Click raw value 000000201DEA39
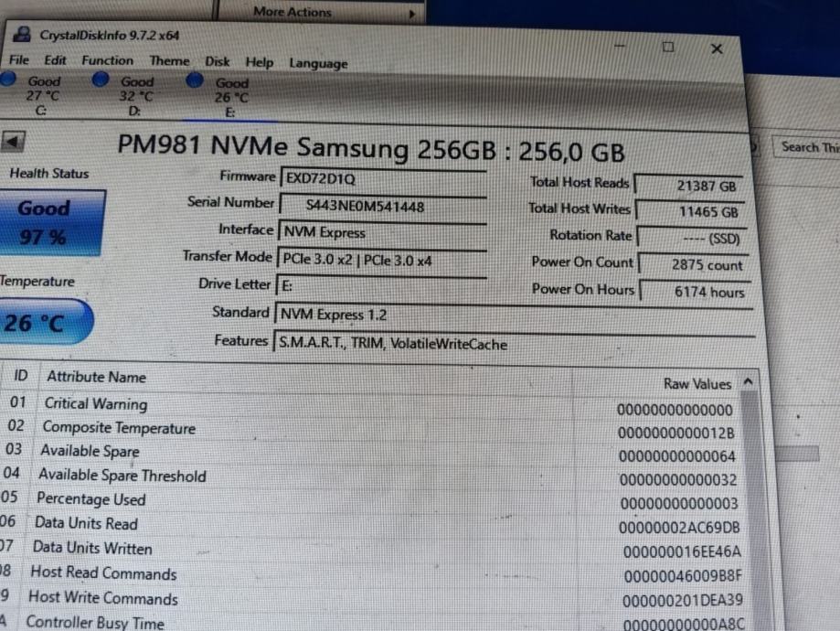Screen dimensions: 840x631 683,601
